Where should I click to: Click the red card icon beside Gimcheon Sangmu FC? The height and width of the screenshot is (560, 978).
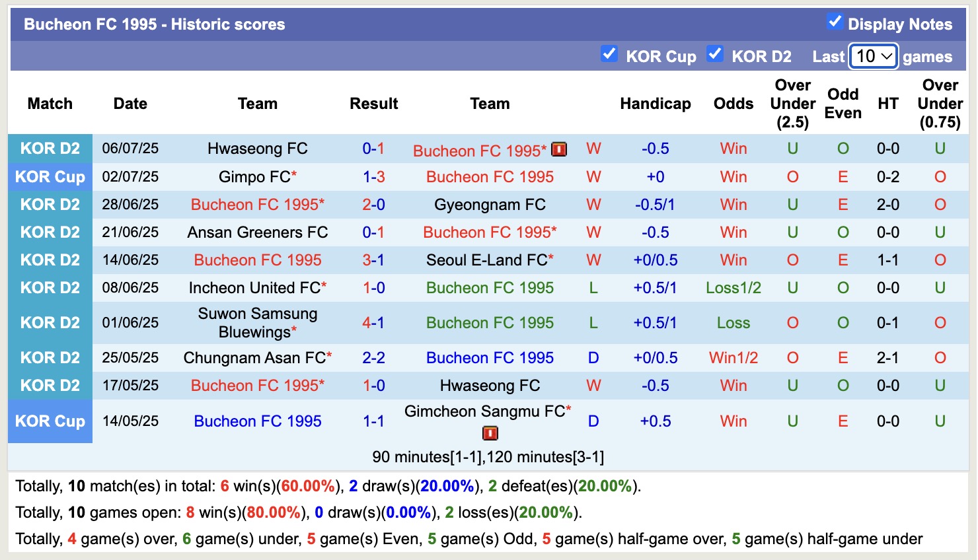tap(490, 433)
